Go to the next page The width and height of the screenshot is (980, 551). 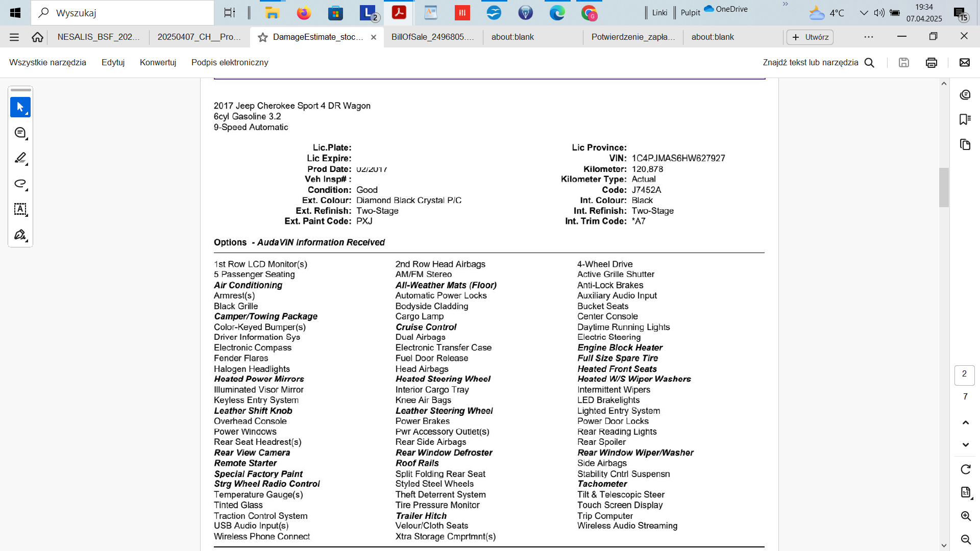965,445
